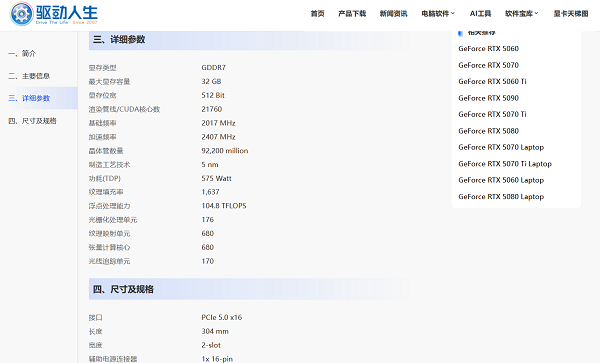The width and height of the screenshot is (600, 363).
Task: Expand the 软件宝库 dropdown menu
Action: tap(522, 14)
